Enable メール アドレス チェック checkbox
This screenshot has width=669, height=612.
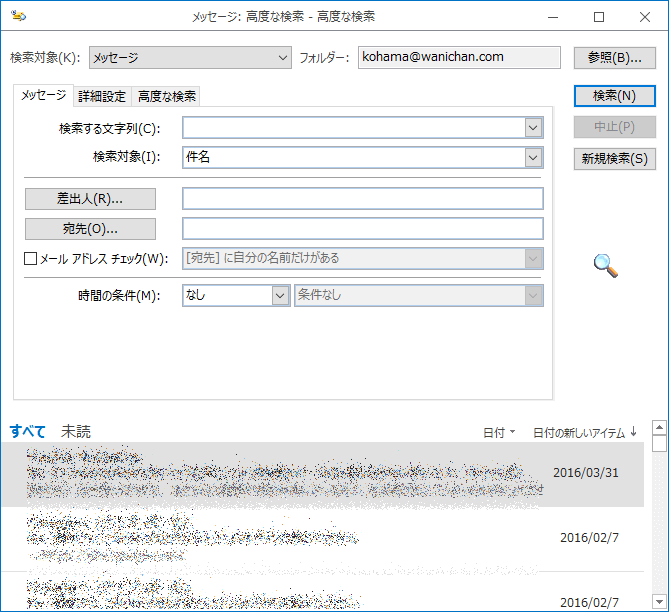coord(30,258)
